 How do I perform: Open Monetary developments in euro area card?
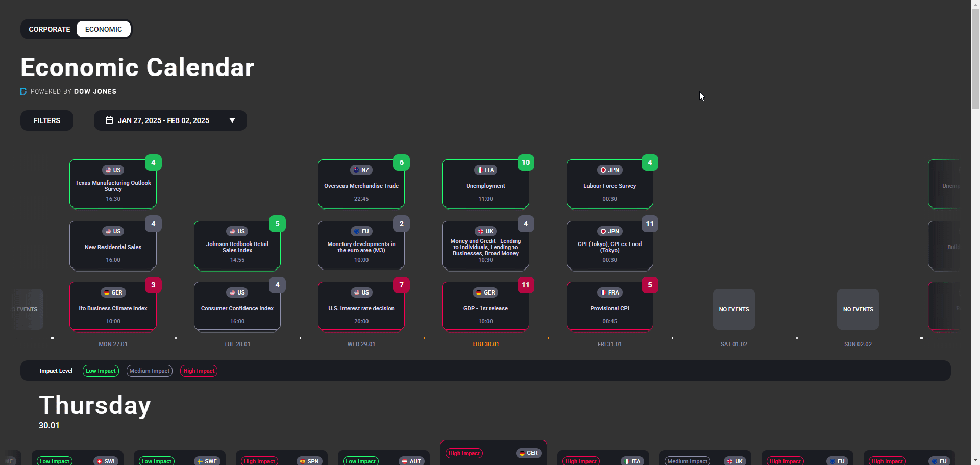(361, 245)
